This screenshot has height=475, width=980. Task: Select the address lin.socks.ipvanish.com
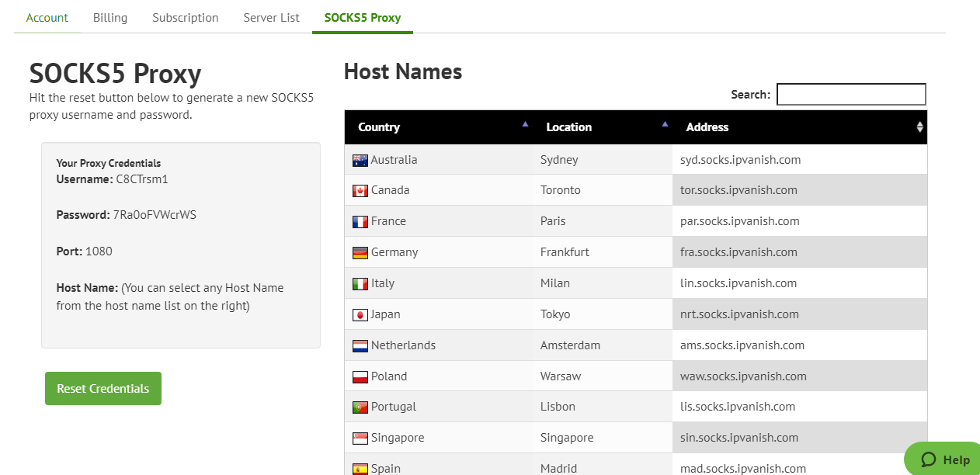[x=738, y=283]
